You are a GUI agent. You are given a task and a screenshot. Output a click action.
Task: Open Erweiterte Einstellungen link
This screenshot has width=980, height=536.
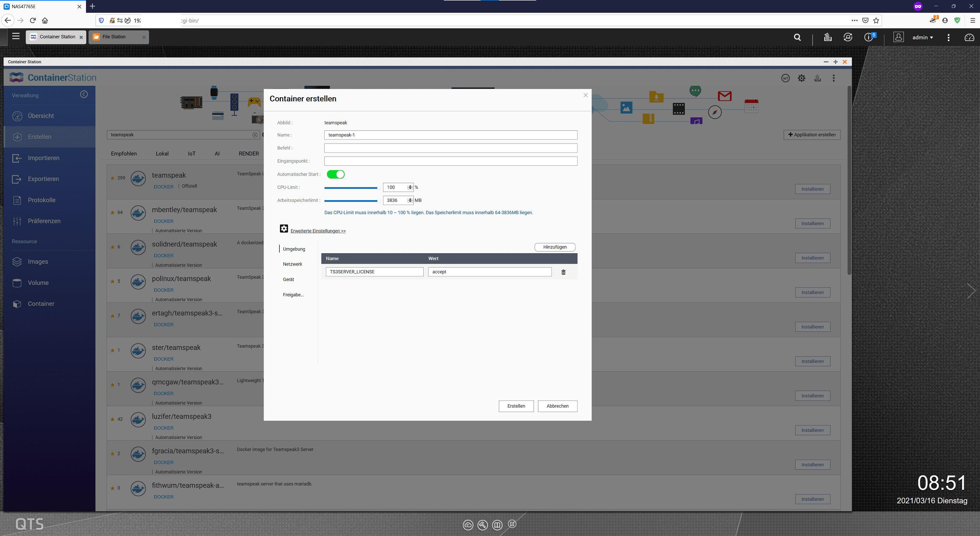coord(318,230)
